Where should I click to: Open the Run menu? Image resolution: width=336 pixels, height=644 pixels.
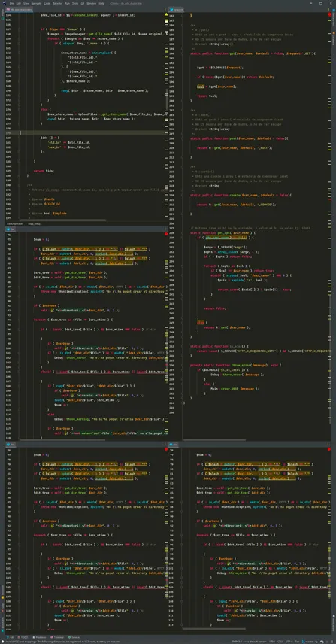coord(68,3)
